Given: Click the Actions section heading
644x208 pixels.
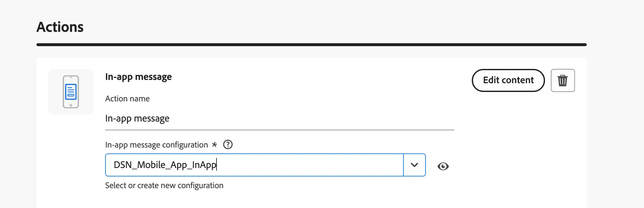Looking at the screenshot, I should click(x=60, y=27).
